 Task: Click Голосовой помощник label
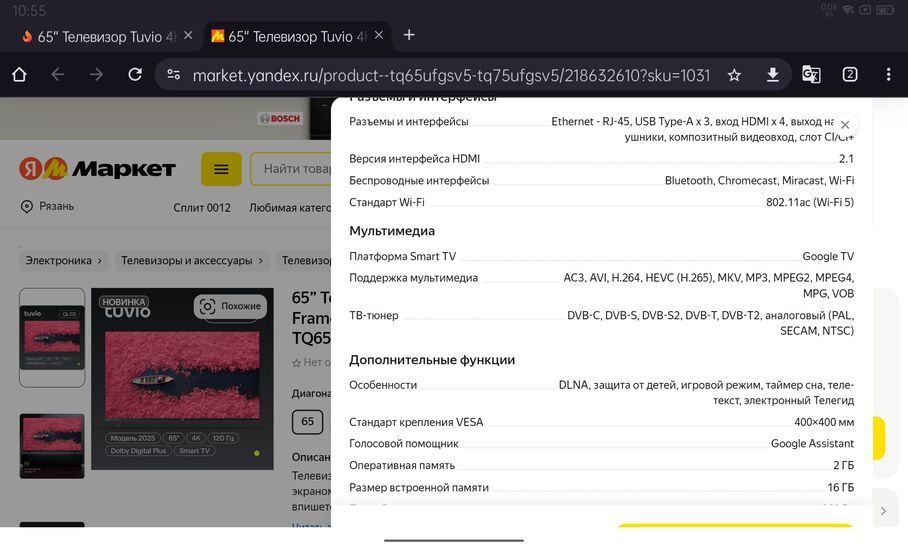coord(404,444)
